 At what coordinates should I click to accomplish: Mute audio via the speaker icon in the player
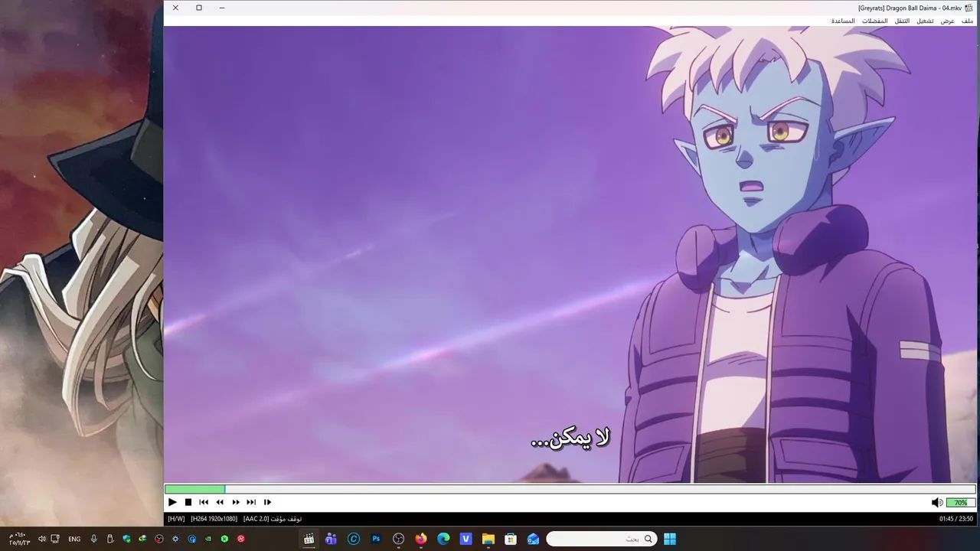(936, 503)
